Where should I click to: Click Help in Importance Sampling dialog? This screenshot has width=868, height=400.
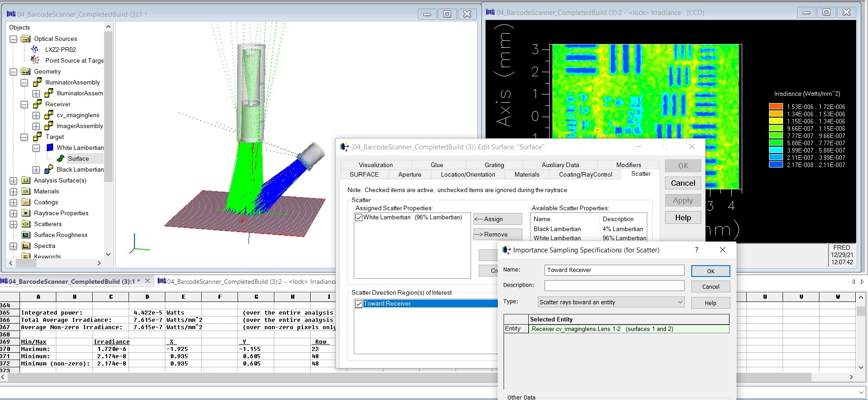pyautogui.click(x=710, y=303)
